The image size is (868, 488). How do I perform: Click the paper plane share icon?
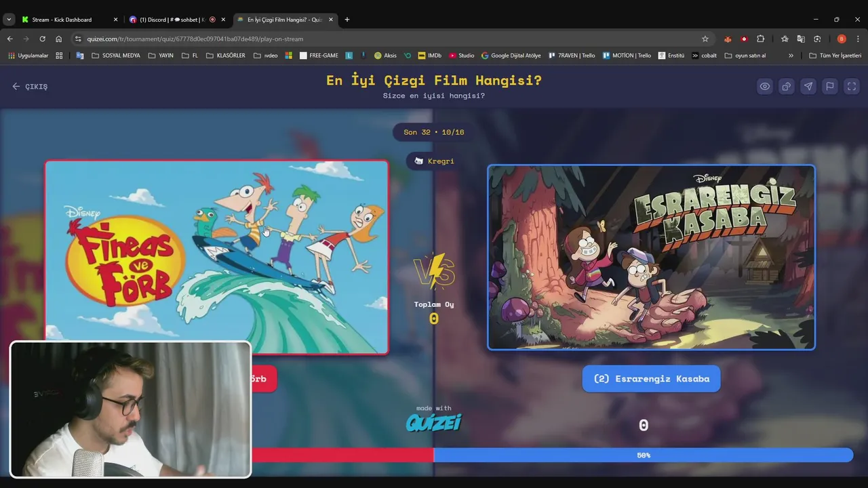pyautogui.click(x=808, y=86)
